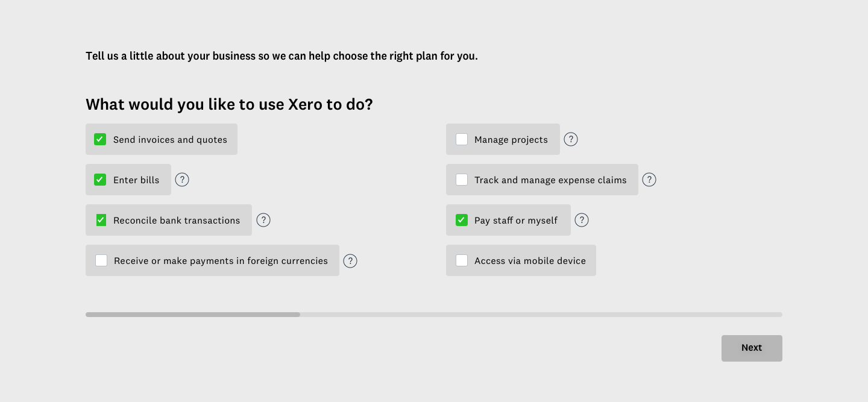Viewport: 868px width, 402px height.
Task: Click the 'Tell us a little about your business' text
Action: [281, 56]
